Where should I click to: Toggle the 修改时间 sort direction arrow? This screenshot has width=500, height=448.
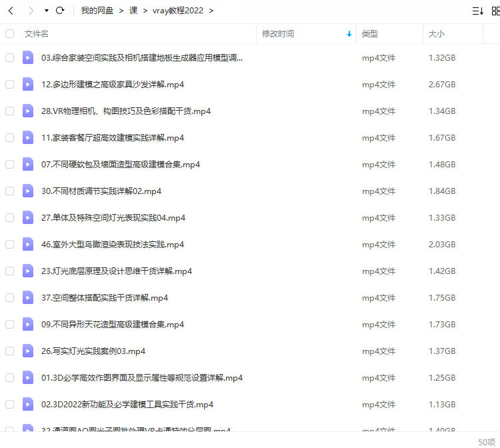point(349,34)
